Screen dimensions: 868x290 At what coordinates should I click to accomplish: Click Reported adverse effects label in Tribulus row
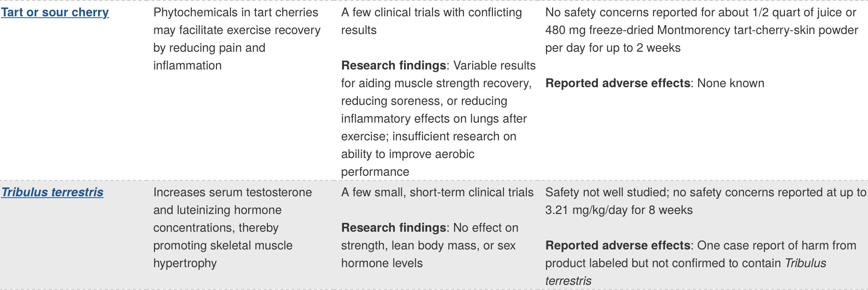point(617,246)
